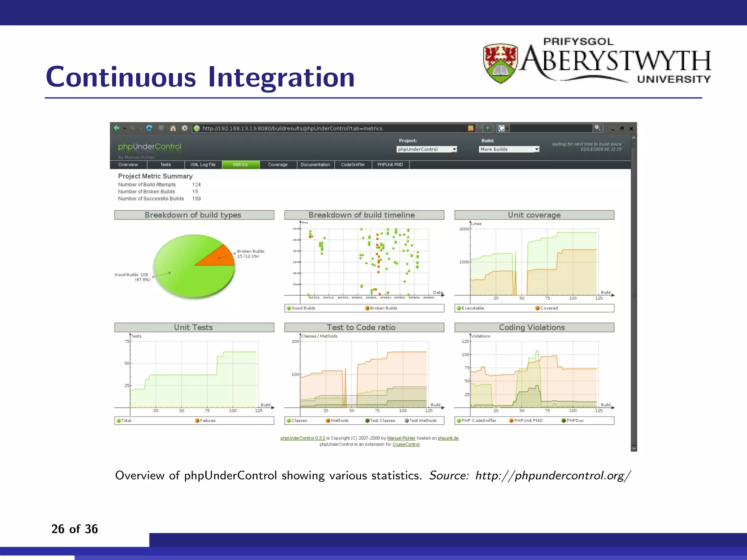Open the CodeSniffer tab

353,165
